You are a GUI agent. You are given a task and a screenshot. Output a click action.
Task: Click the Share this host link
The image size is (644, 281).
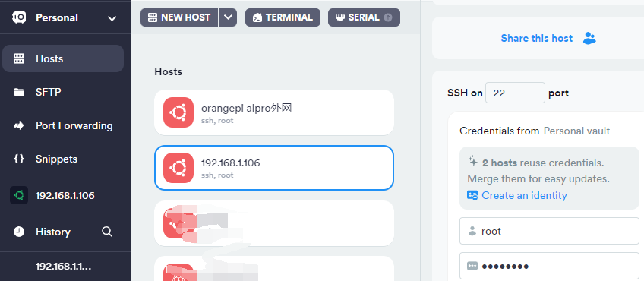(x=536, y=38)
